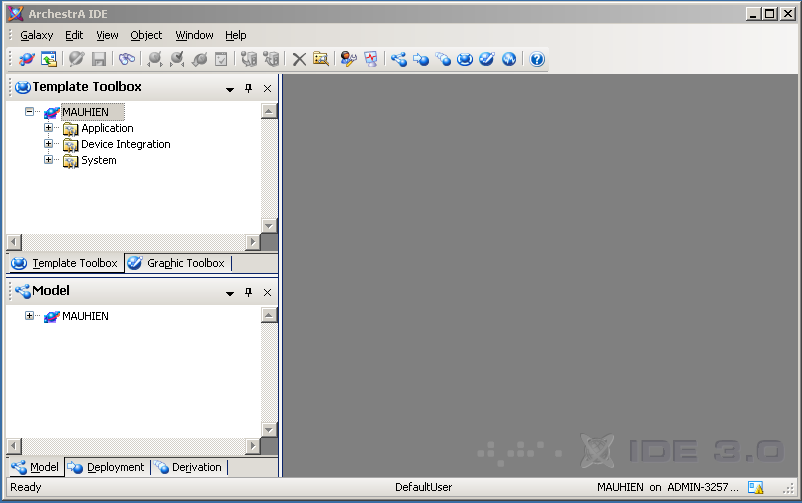Open the View menu
Viewport: 802px width, 503px height.
107,35
